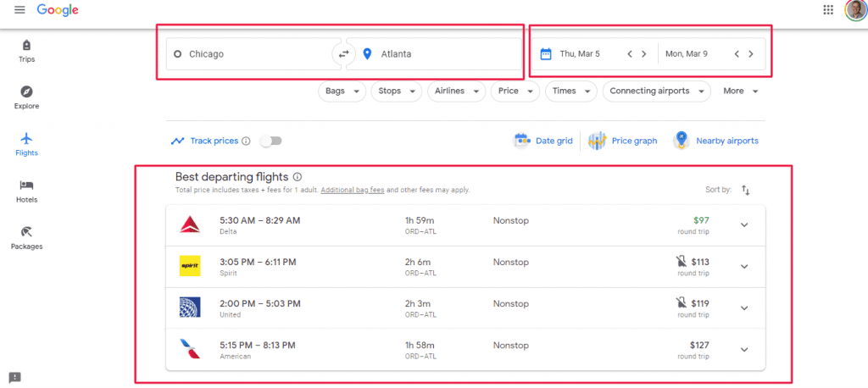Edit the Atlanta destination field

point(433,53)
